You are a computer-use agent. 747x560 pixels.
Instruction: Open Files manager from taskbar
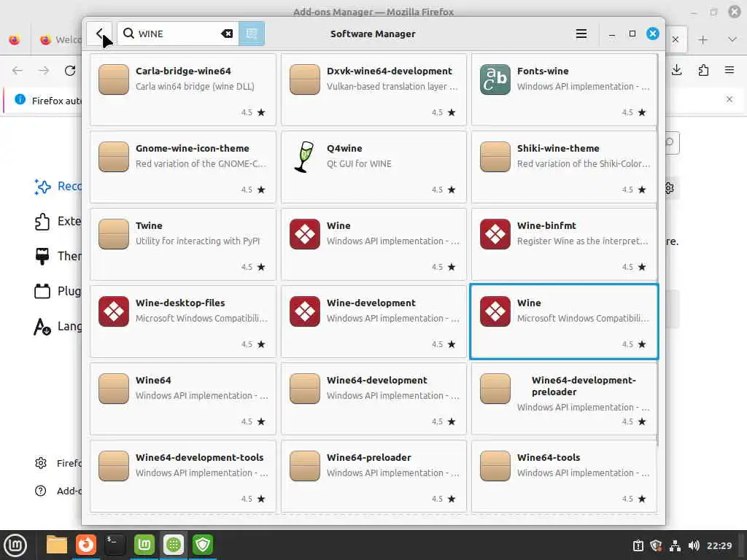point(57,545)
